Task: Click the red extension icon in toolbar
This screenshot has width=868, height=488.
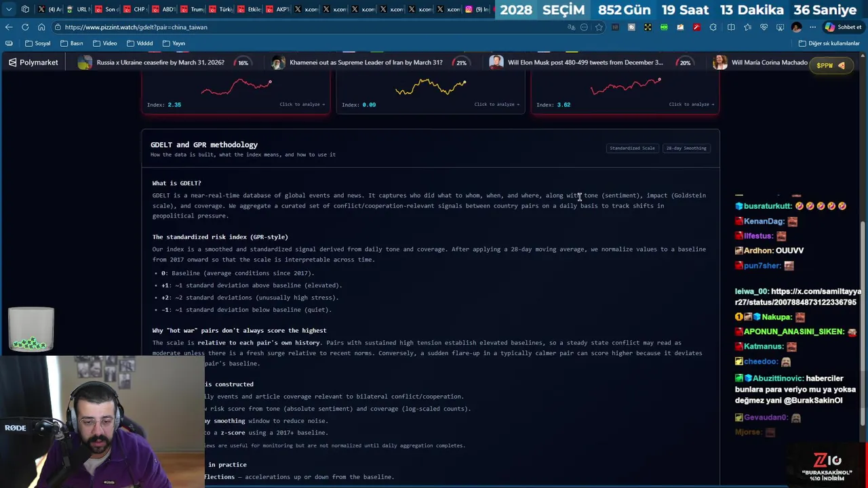Action: 696,27
